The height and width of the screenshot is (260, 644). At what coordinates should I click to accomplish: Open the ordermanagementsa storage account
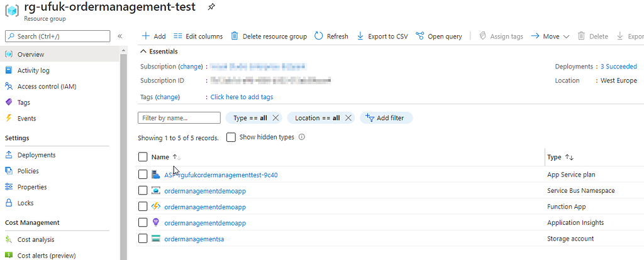pyautogui.click(x=194, y=239)
